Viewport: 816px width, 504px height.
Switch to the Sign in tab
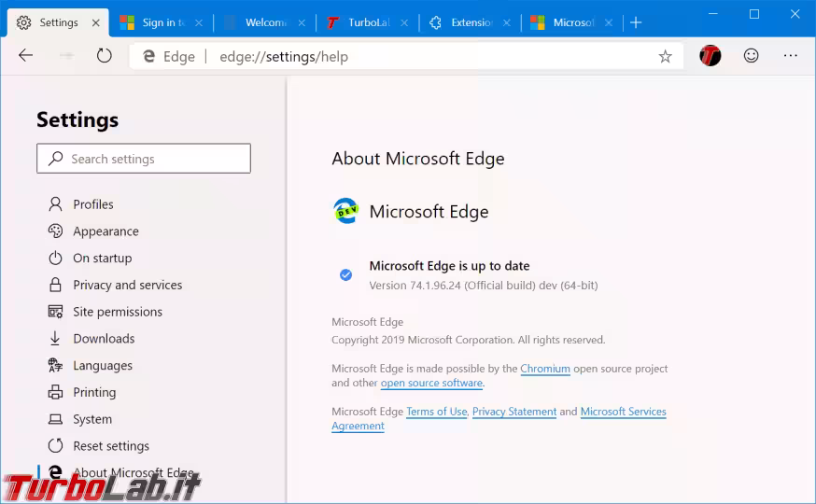coord(161,22)
